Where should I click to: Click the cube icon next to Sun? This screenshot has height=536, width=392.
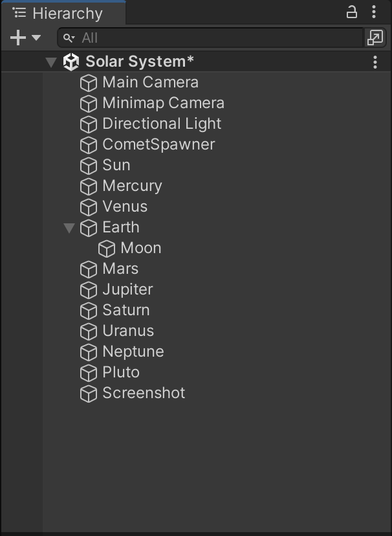[x=89, y=166]
